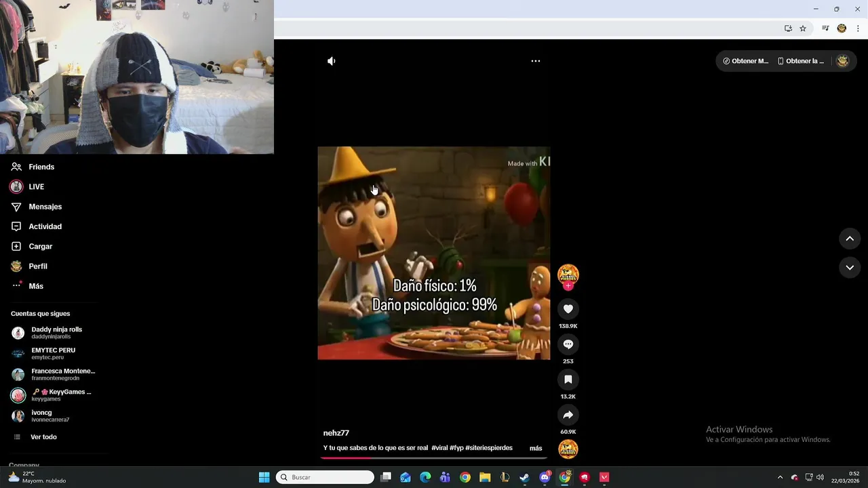Click the taskbar Buscar search box
The image size is (868, 488).
click(325, 477)
